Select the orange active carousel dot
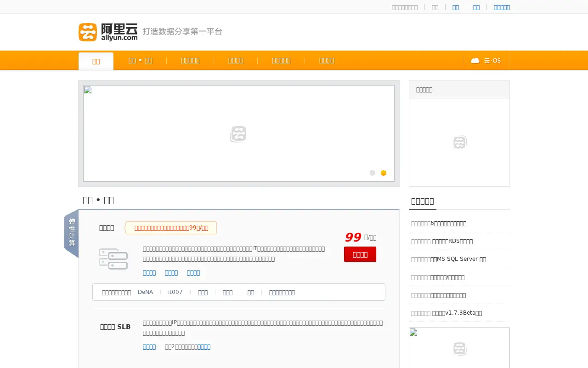The width and height of the screenshot is (588, 368). point(384,173)
